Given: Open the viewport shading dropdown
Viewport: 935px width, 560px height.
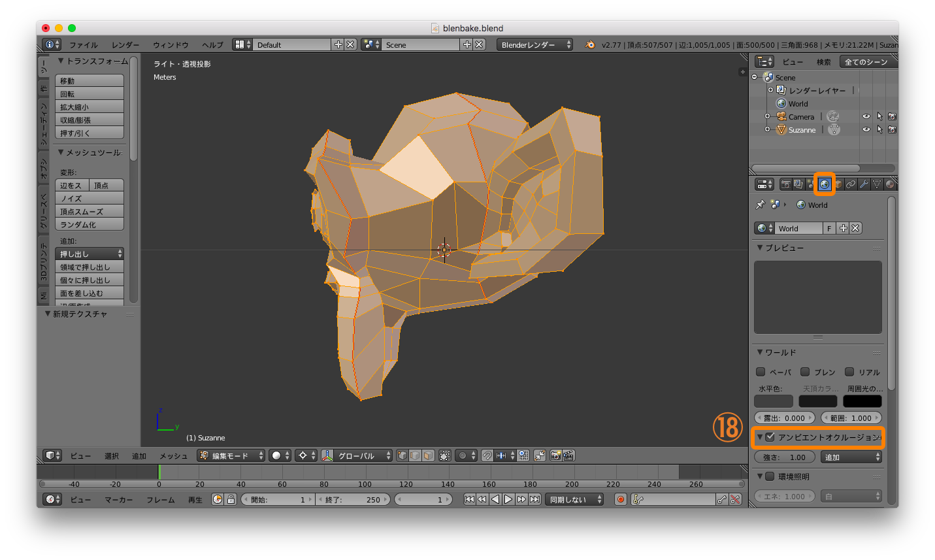Looking at the screenshot, I should click(x=280, y=455).
